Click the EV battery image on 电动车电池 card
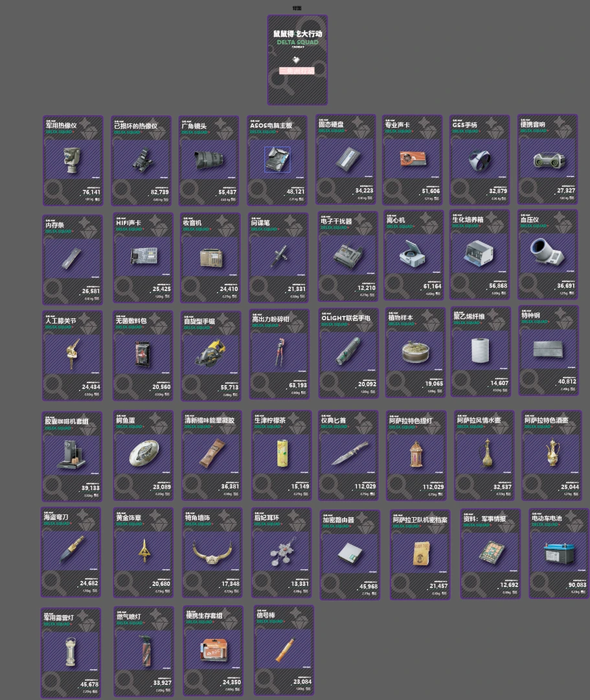590x700 pixels. 558,554
